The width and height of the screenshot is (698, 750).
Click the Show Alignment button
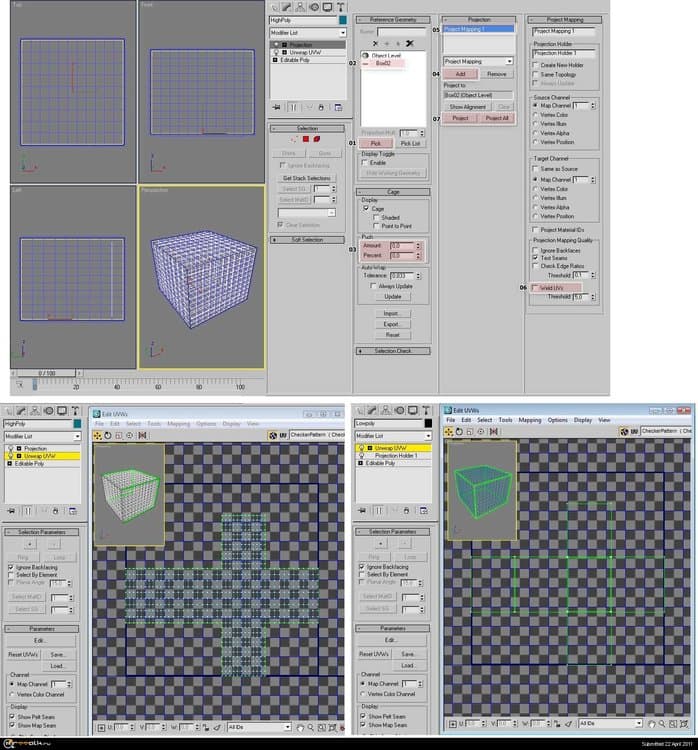tap(467, 107)
